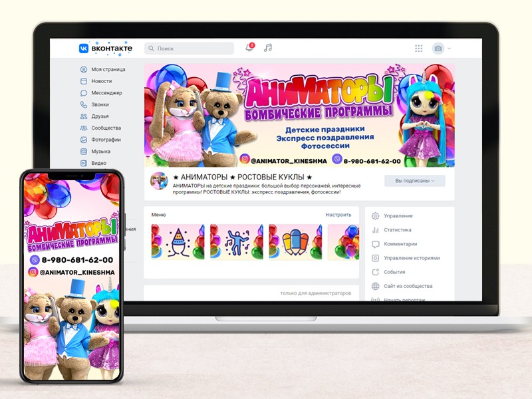Open the Вы подписаны dropdown
Image resolution: width=532 pixels, height=399 pixels.
414,181
